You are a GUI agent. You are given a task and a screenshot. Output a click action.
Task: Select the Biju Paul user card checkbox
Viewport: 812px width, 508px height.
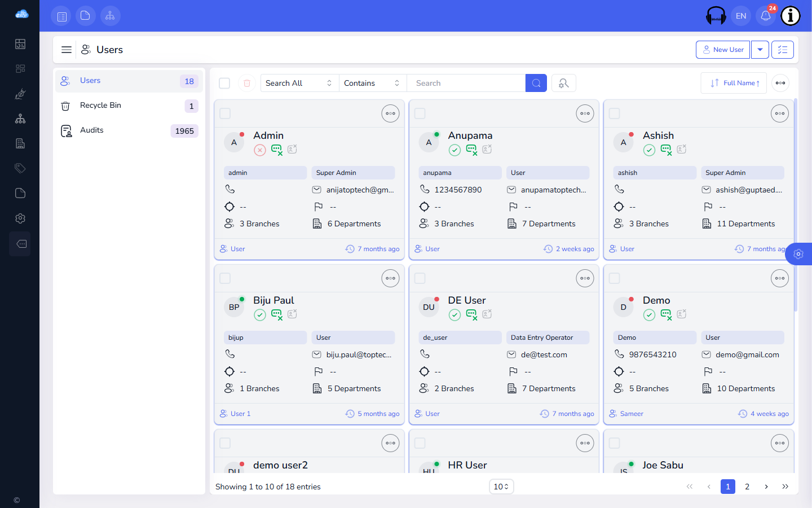(225, 278)
